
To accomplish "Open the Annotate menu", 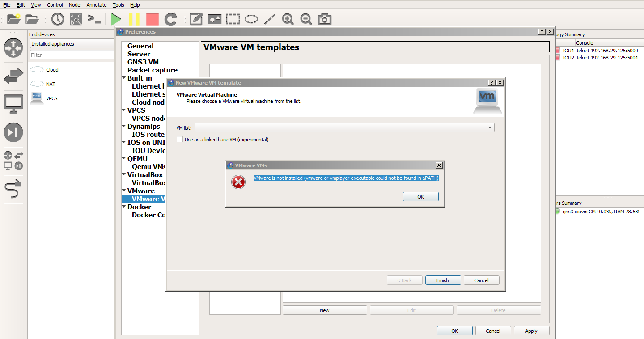I will click(97, 5).
